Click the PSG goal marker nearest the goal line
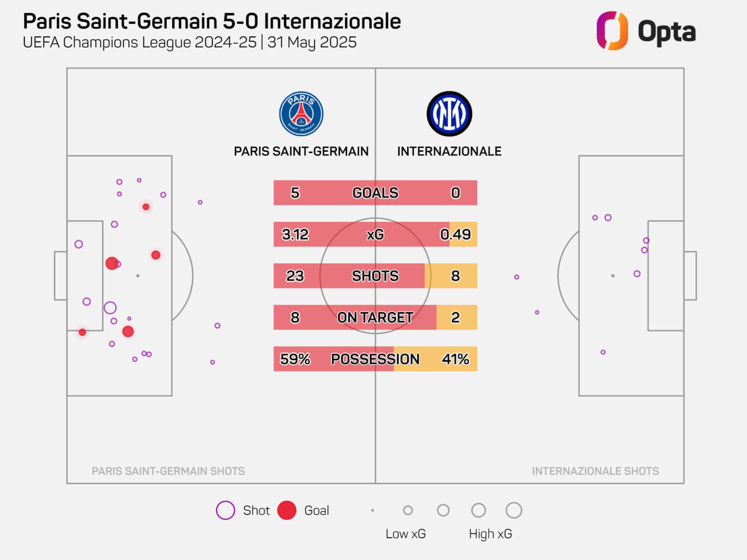747x560 pixels. click(x=82, y=332)
